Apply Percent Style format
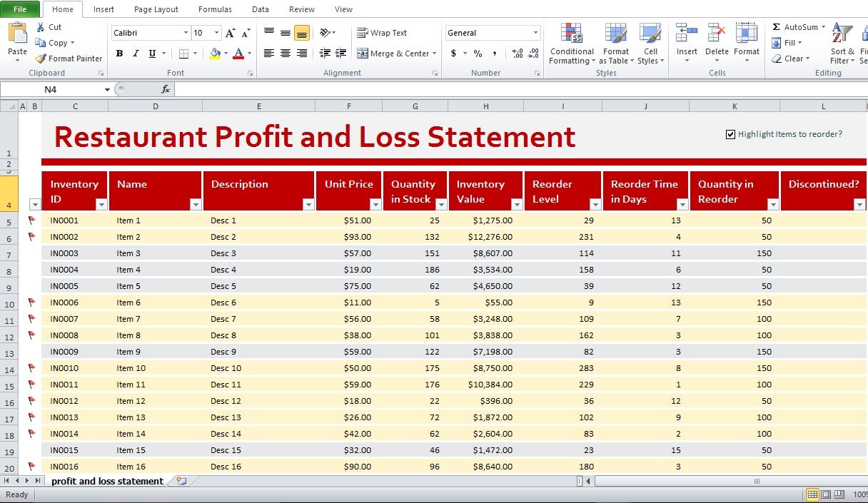868x503 pixels. click(x=478, y=54)
